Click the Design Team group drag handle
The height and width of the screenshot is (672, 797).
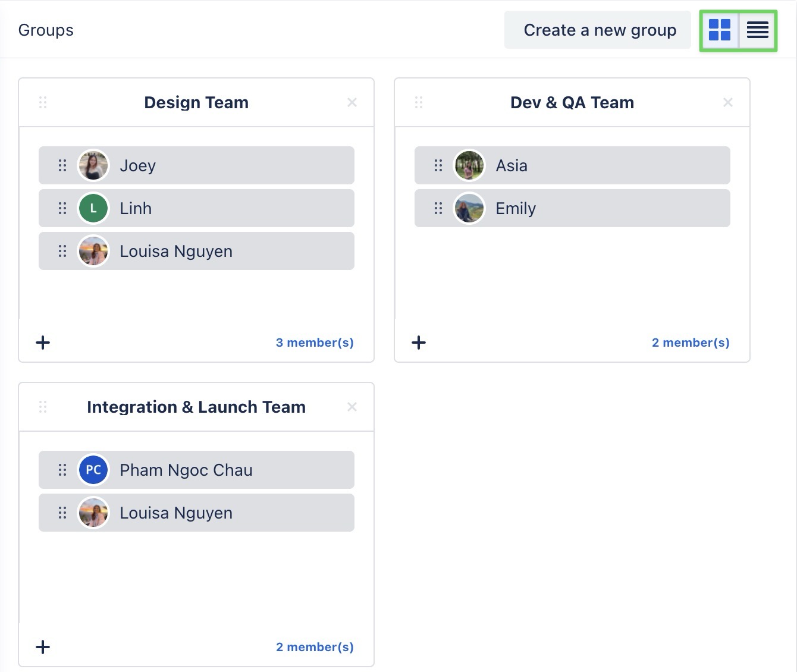pos(43,103)
